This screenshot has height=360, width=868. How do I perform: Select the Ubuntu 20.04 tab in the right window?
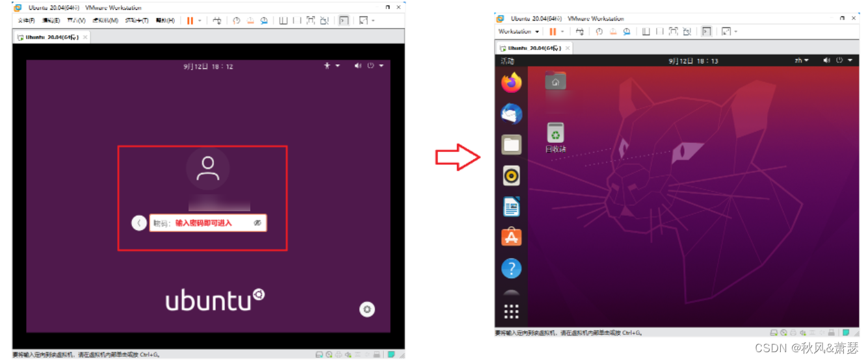[534, 47]
